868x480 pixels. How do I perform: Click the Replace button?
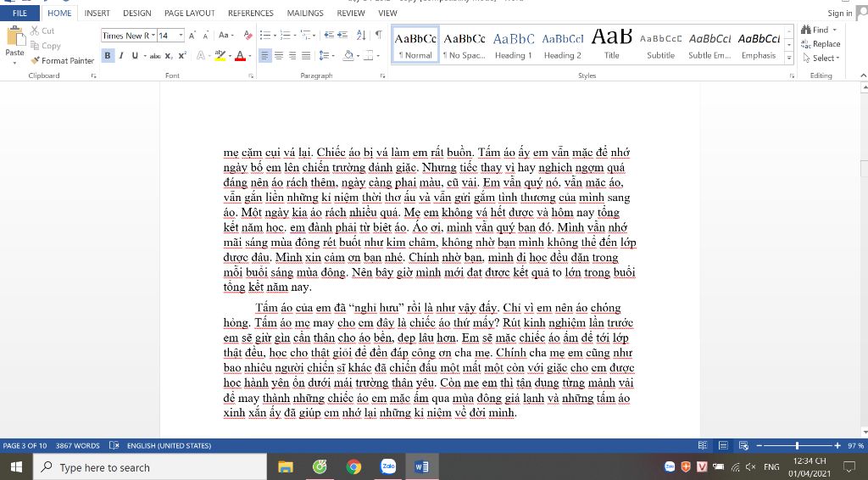(821, 44)
